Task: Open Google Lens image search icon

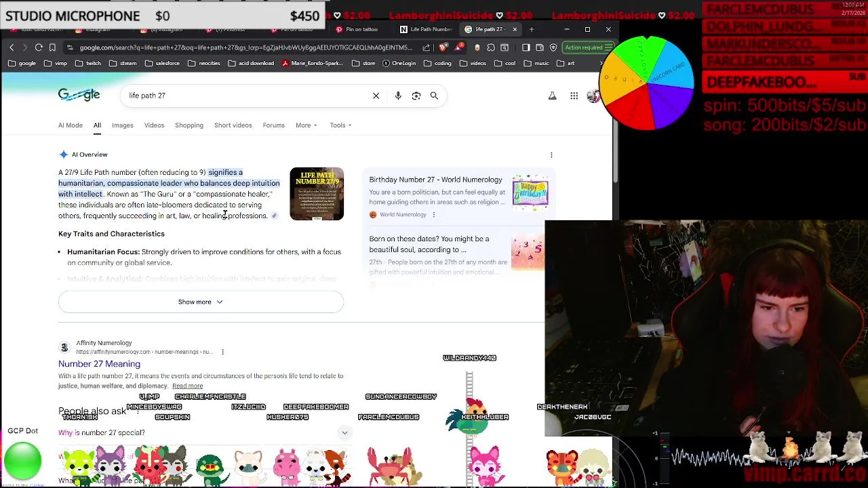Action: [416, 96]
